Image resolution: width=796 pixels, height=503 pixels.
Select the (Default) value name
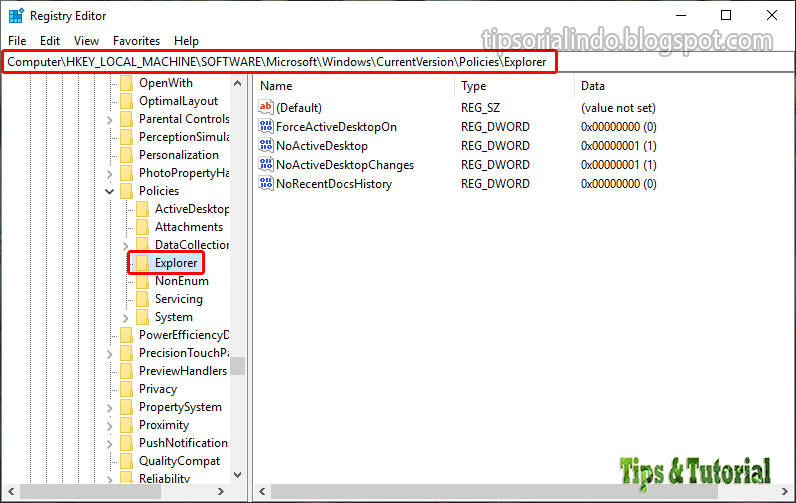pos(298,108)
